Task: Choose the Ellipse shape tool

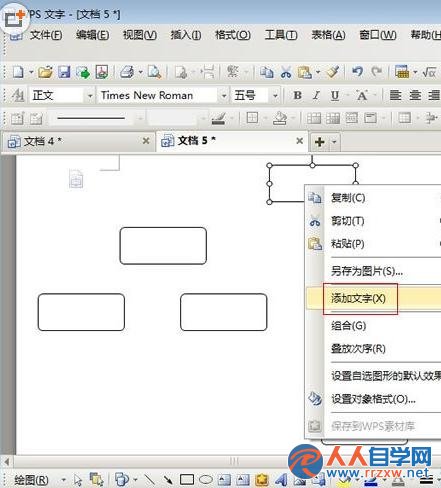Action: tap(206, 480)
